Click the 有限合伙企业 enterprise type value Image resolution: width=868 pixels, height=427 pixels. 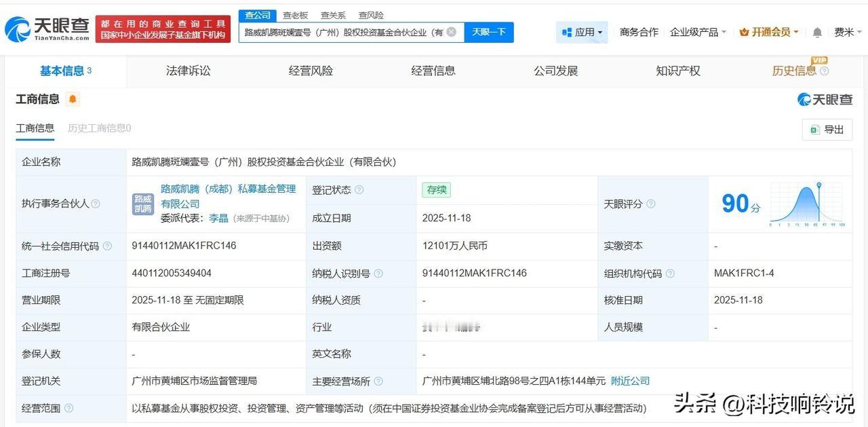pos(161,327)
